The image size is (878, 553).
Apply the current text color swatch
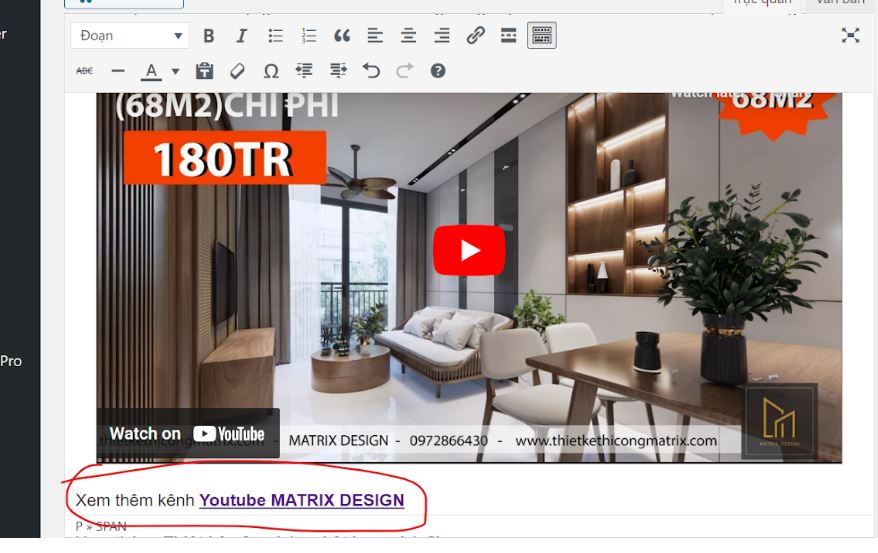(151, 71)
